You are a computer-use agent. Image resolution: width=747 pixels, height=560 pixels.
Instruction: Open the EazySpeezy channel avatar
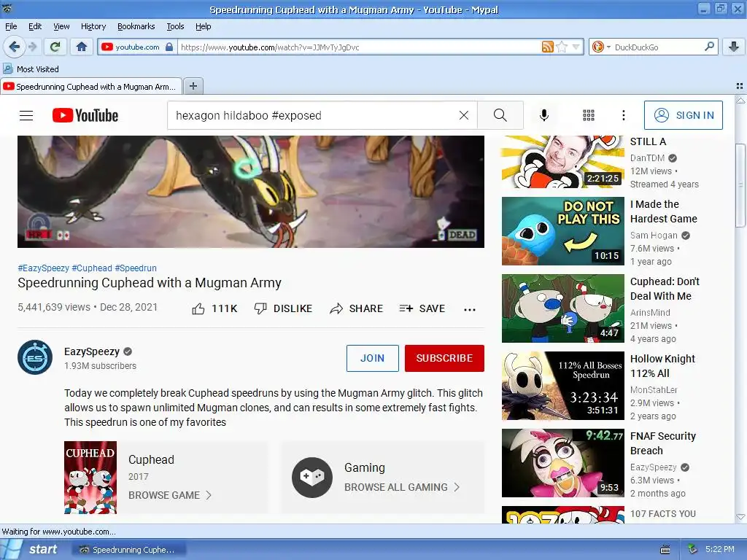click(35, 357)
